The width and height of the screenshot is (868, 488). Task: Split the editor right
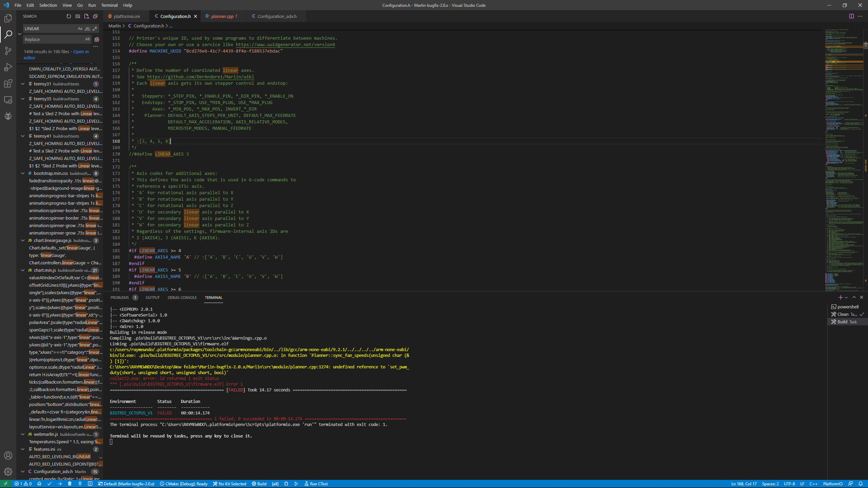tap(851, 16)
